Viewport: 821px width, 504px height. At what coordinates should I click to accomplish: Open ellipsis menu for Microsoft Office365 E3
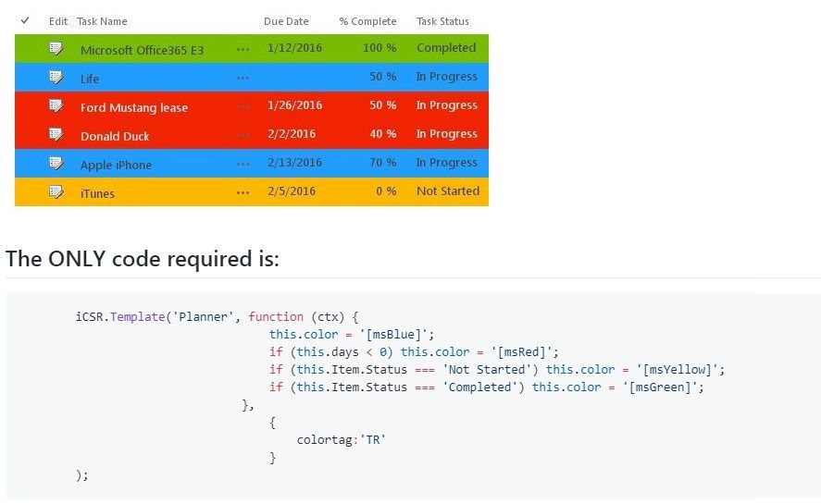[243, 49]
